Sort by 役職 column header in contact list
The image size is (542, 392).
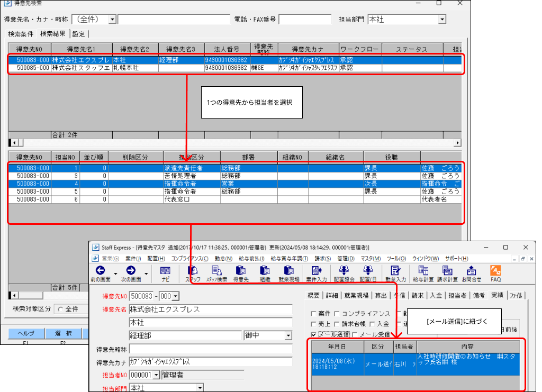(392, 157)
